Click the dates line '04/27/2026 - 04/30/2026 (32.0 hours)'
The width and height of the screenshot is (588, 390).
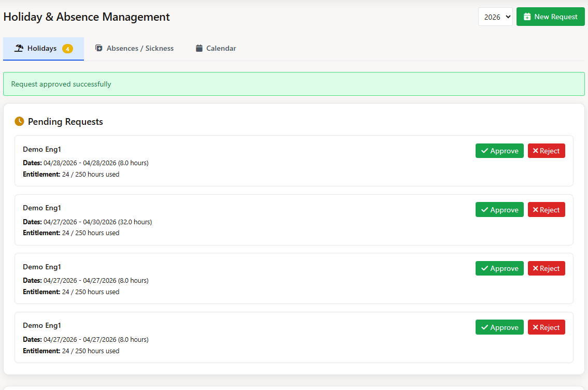tap(88, 222)
